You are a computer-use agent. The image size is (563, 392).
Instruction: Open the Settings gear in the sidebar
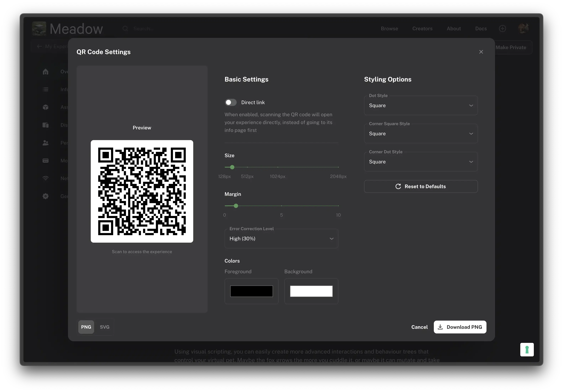[x=46, y=196]
